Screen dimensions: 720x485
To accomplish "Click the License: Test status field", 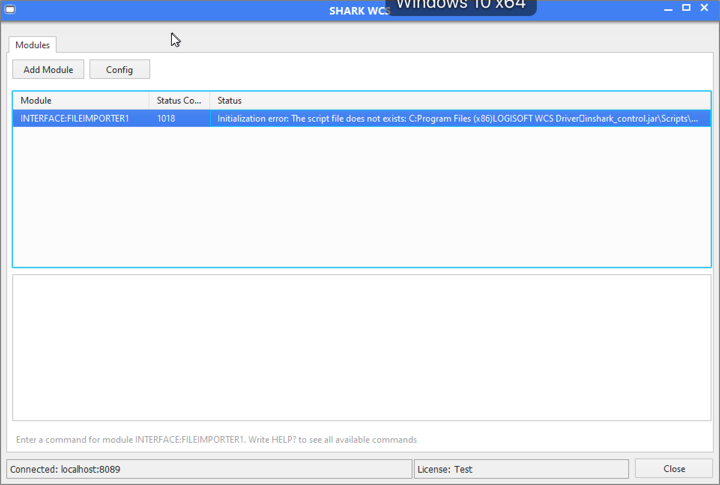I will point(521,469).
